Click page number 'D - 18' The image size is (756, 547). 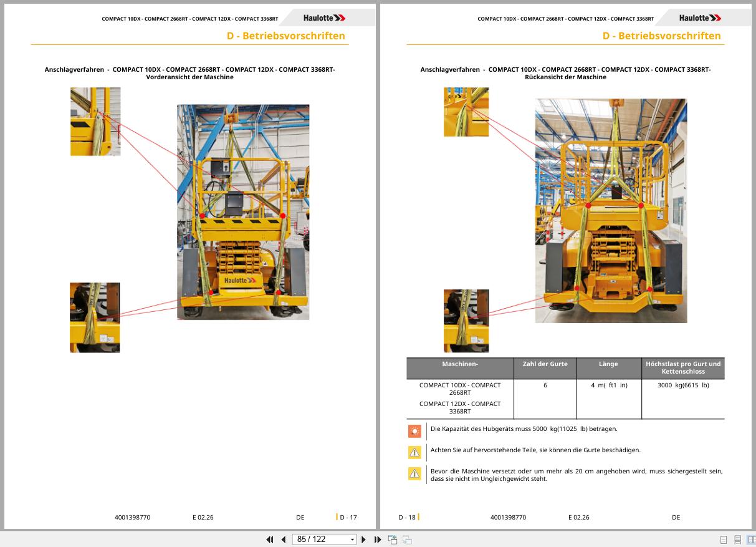(407, 518)
